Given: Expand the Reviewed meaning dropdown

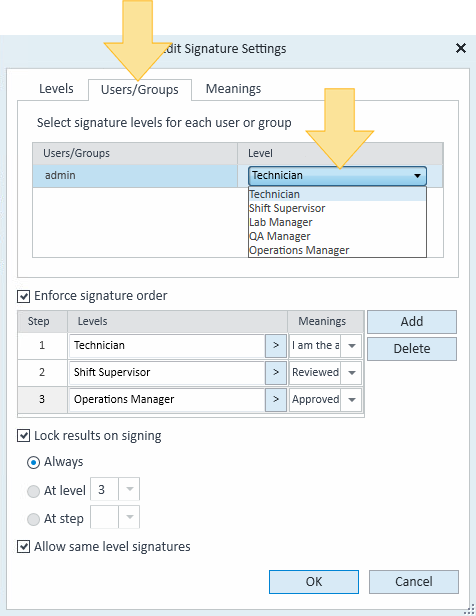Looking at the screenshot, I should [x=352, y=372].
